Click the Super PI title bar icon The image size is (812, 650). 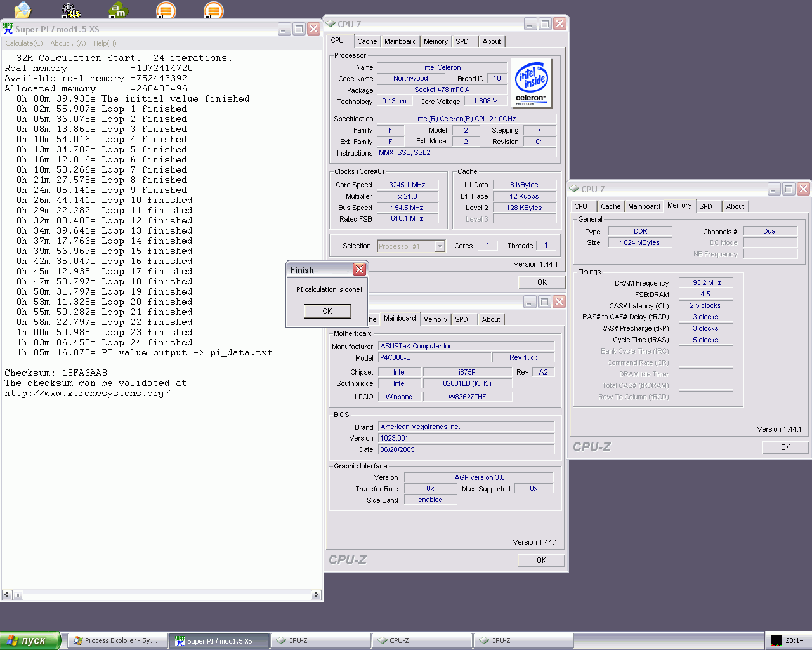click(x=8, y=29)
